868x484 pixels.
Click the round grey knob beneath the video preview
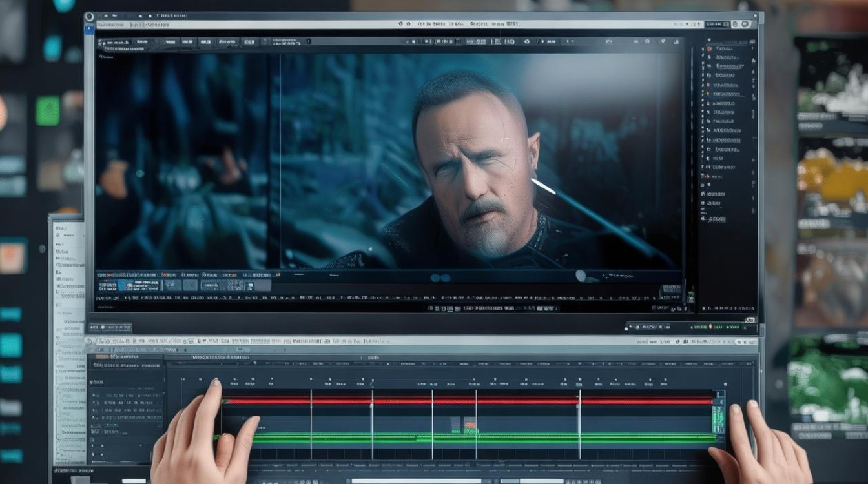pos(582,276)
